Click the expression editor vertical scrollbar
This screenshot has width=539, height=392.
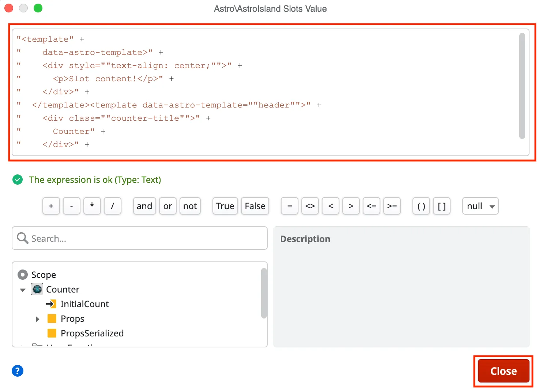click(x=522, y=86)
